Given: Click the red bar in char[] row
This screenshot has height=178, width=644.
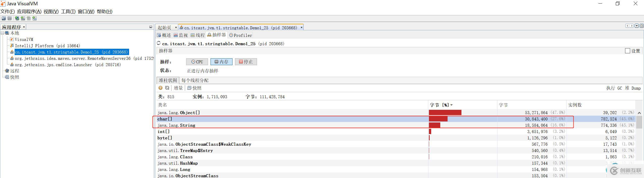Looking at the screenshot, I should [438, 119].
